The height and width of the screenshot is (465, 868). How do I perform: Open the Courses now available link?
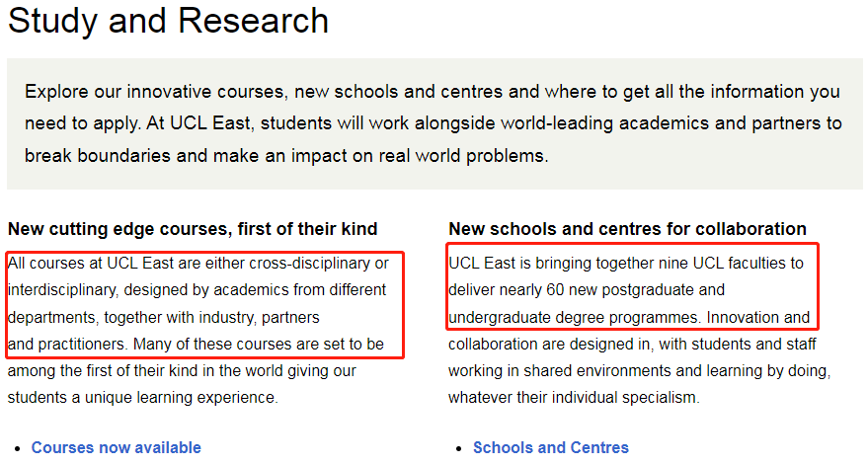click(116, 447)
